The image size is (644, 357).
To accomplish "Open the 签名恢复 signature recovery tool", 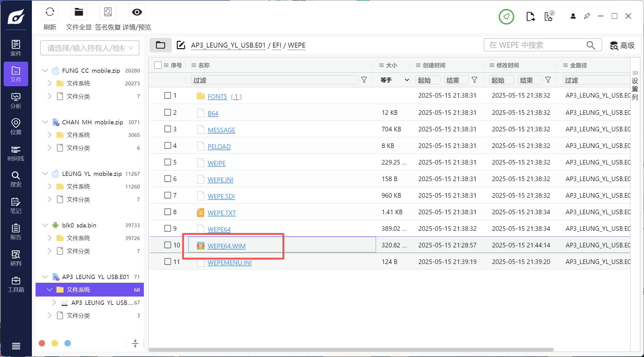I will pyautogui.click(x=108, y=12).
